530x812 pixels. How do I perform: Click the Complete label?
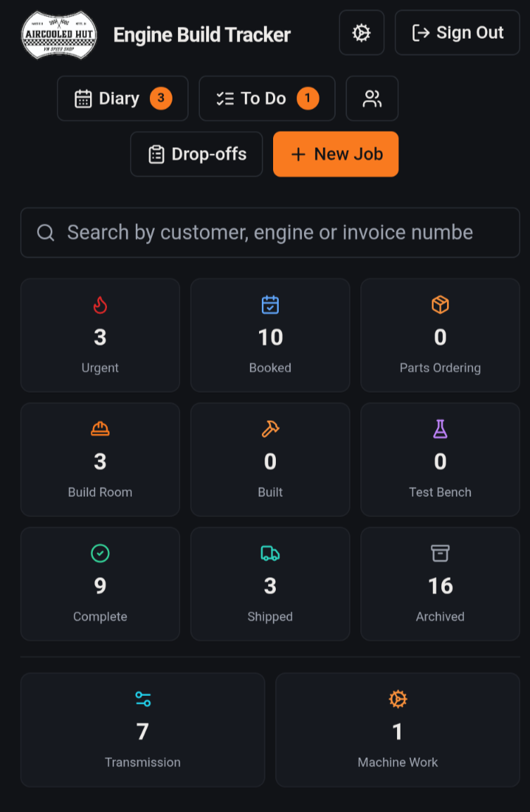(x=100, y=617)
